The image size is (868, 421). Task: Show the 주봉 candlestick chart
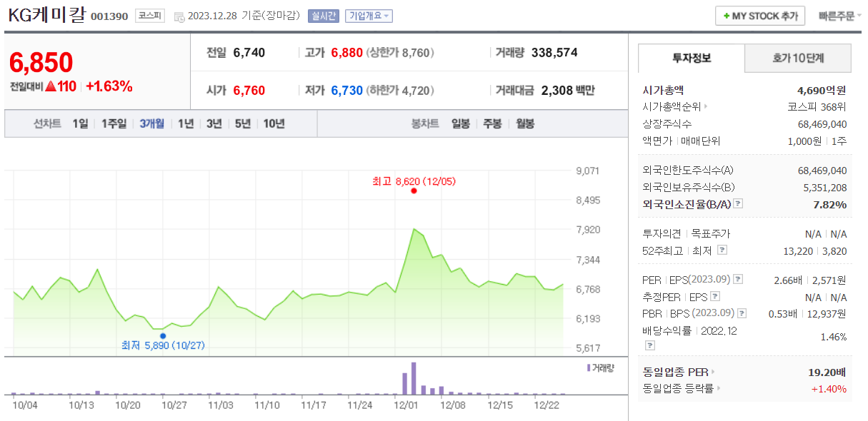493,123
